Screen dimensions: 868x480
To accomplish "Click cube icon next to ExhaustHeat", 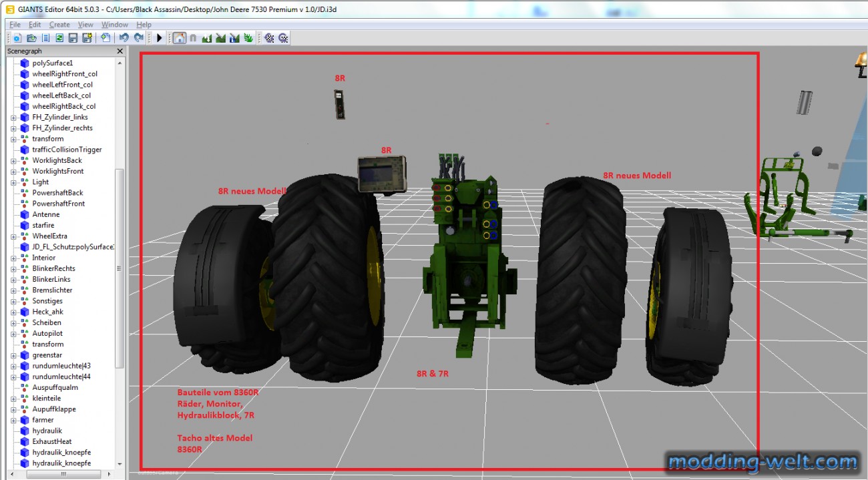I will (x=25, y=441).
